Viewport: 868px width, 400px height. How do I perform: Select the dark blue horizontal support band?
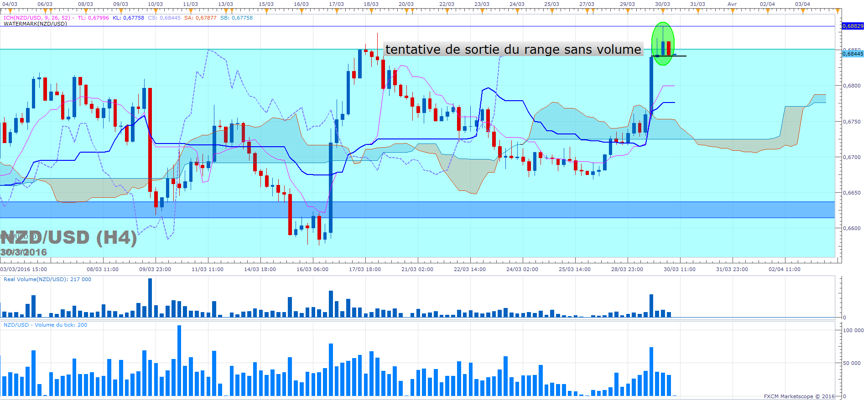(x=417, y=210)
